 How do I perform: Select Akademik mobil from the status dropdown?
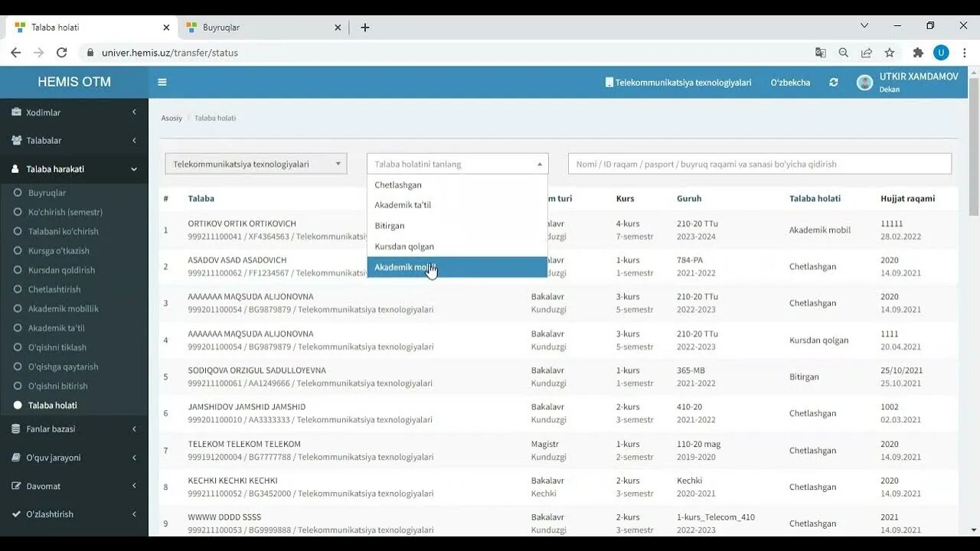tap(458, 267)
